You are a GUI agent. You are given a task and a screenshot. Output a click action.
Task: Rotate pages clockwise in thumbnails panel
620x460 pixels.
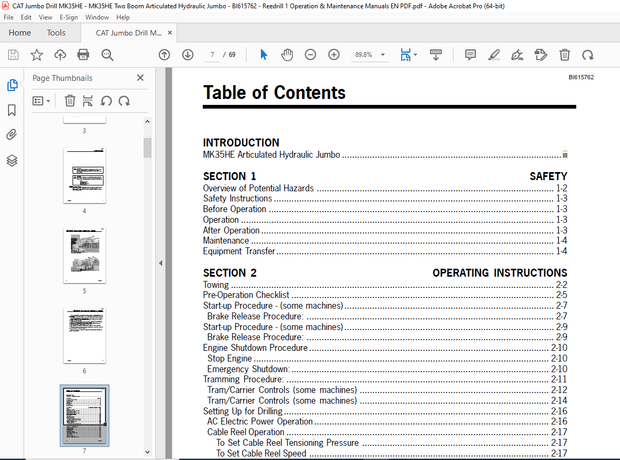point(124,101)
